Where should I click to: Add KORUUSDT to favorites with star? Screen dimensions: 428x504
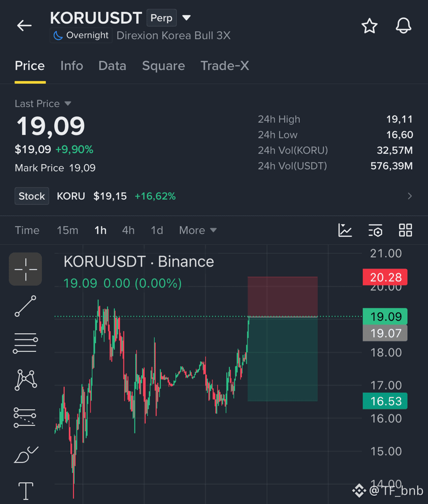click(369, 26)
